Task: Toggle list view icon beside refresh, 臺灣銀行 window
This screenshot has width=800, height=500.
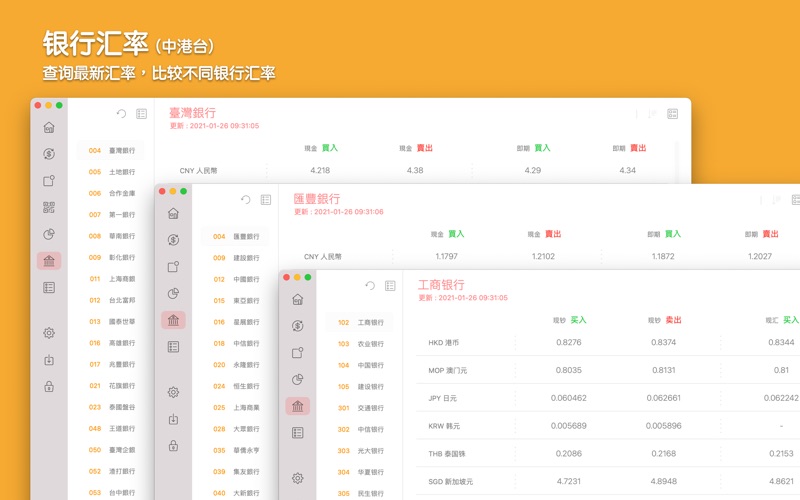Action: coord(141,114)
